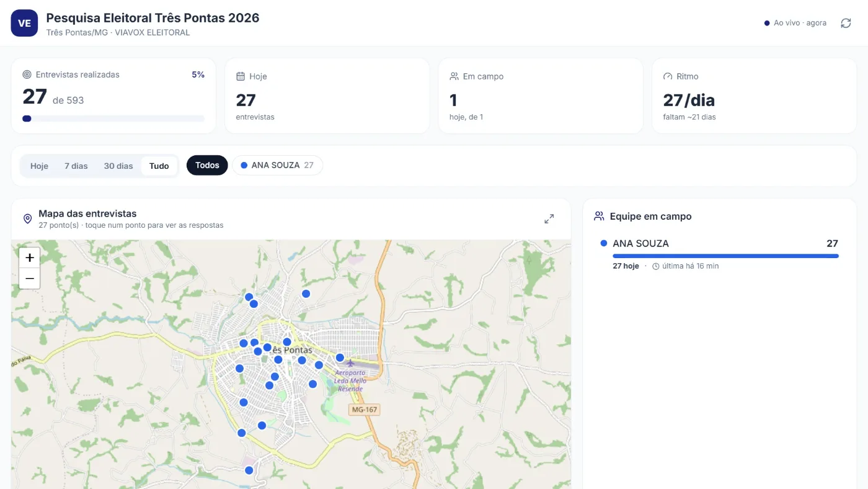
Task: Click the hoje, de 1 text
Action: (466, 117)
